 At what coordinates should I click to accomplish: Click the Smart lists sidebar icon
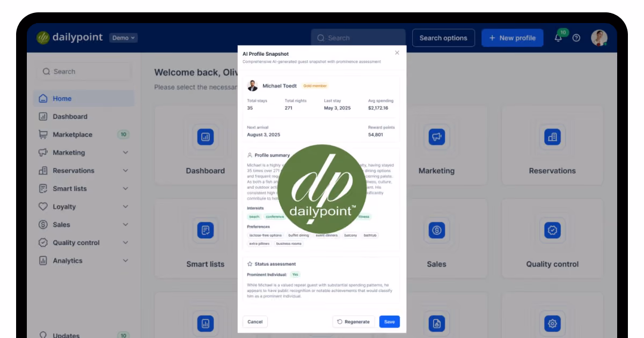coord(43,189)
